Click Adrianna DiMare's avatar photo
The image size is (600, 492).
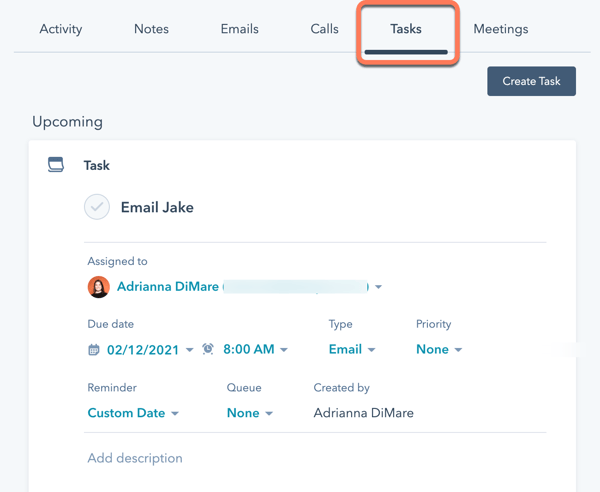tap(99, 287)
